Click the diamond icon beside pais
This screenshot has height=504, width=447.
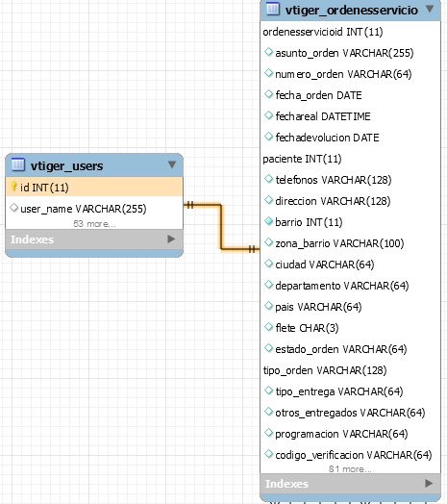[x=268, y=306]
